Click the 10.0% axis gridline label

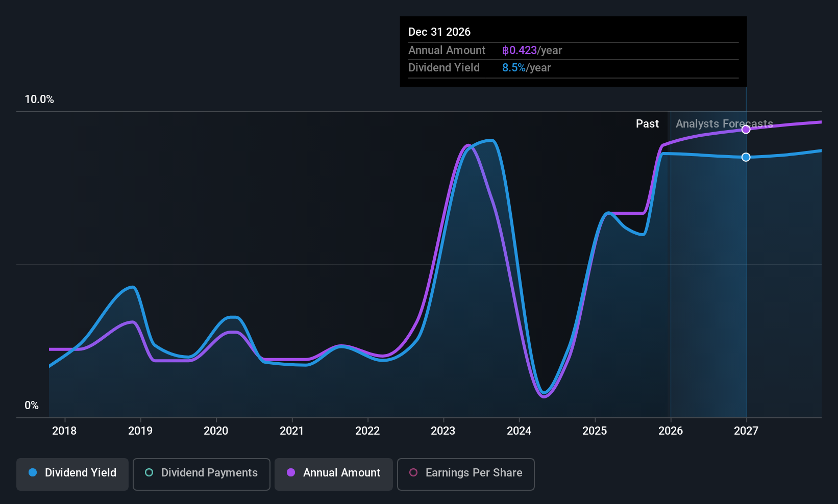[39, 99]
